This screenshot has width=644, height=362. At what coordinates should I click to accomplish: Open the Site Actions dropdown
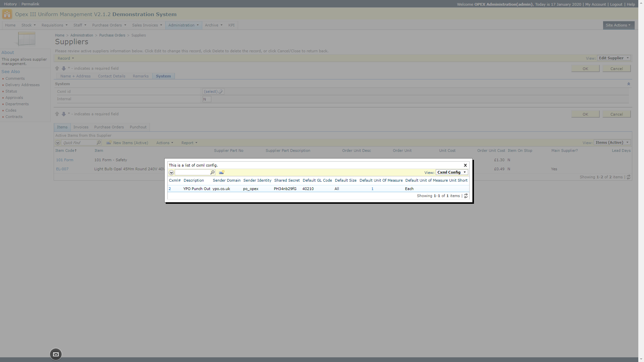point(618,25)
